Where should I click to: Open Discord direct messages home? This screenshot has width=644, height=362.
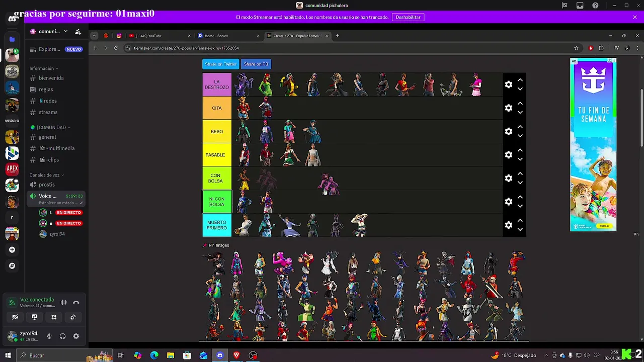tap(12, 19)
